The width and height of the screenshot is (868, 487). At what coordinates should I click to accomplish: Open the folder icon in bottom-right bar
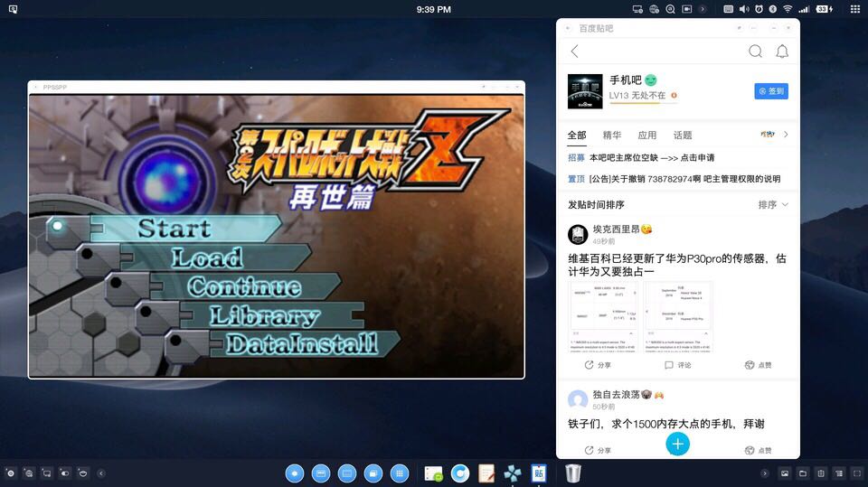coord(803,473)
